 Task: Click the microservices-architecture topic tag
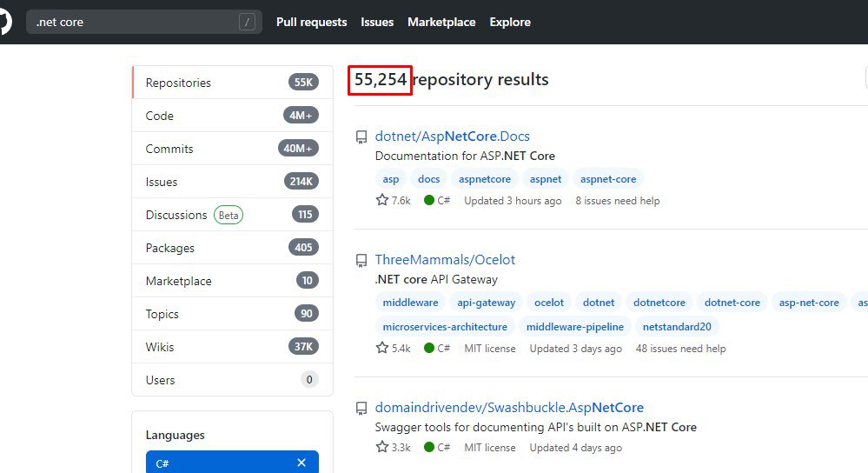pos(445,326)
